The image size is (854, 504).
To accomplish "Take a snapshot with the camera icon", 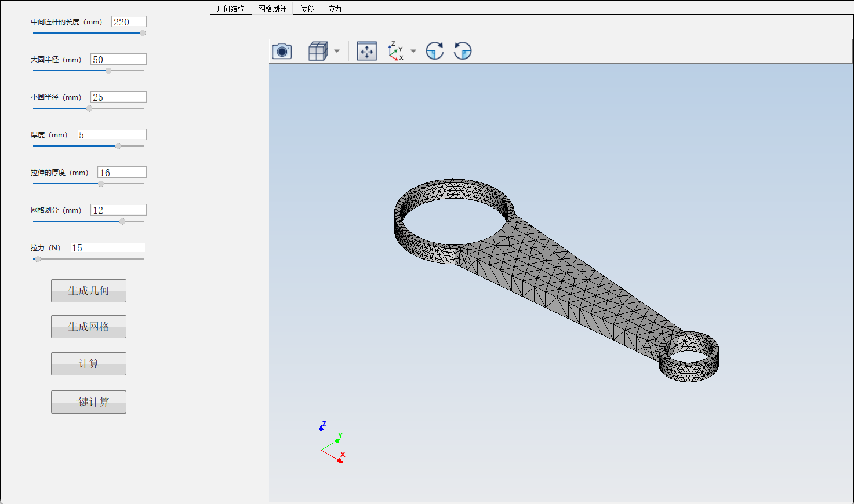I will click(x=282, y=51).
